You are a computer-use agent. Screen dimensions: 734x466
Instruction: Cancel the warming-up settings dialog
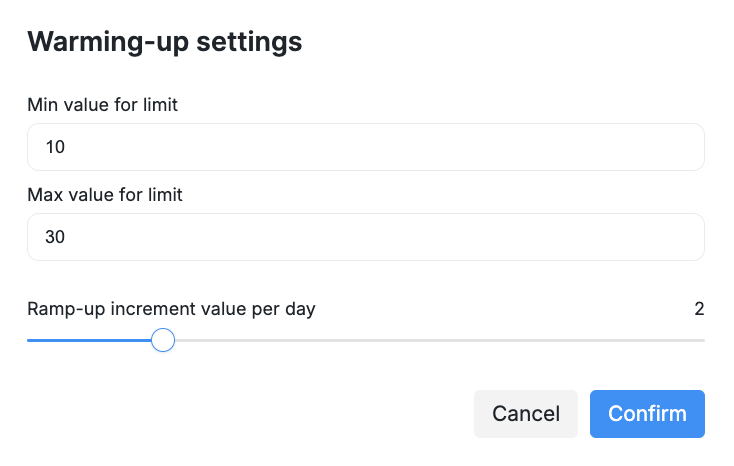click(526, 414)
